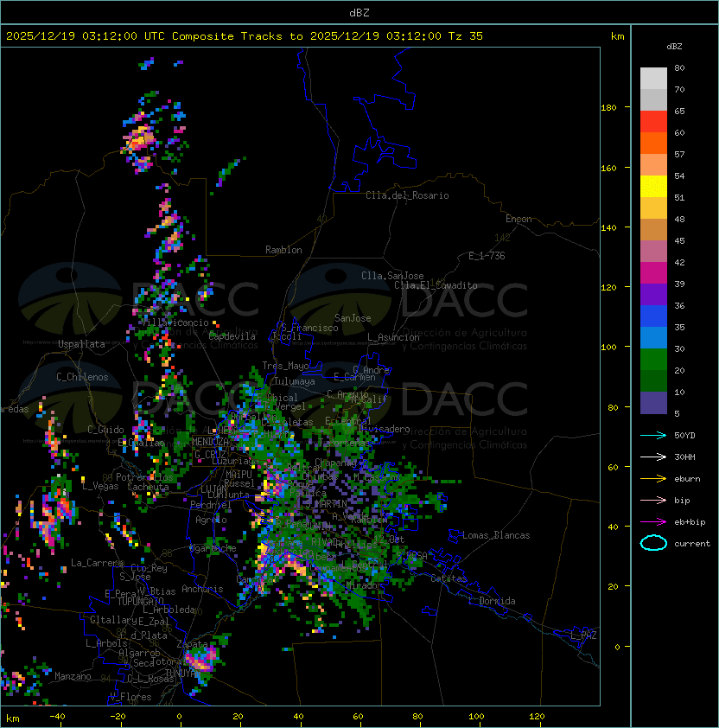This screenshot has height=728, width=719.
Task: Click the 'Uspallata' map label
Action: pyautogui.click(x=81, y=344)
